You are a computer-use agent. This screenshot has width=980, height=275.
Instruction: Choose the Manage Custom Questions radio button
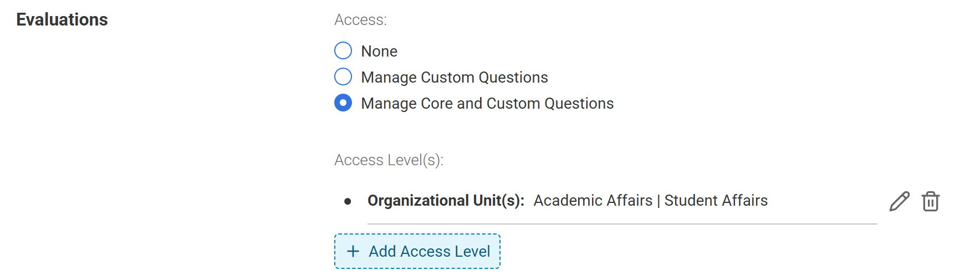click(x=343, y=77)
